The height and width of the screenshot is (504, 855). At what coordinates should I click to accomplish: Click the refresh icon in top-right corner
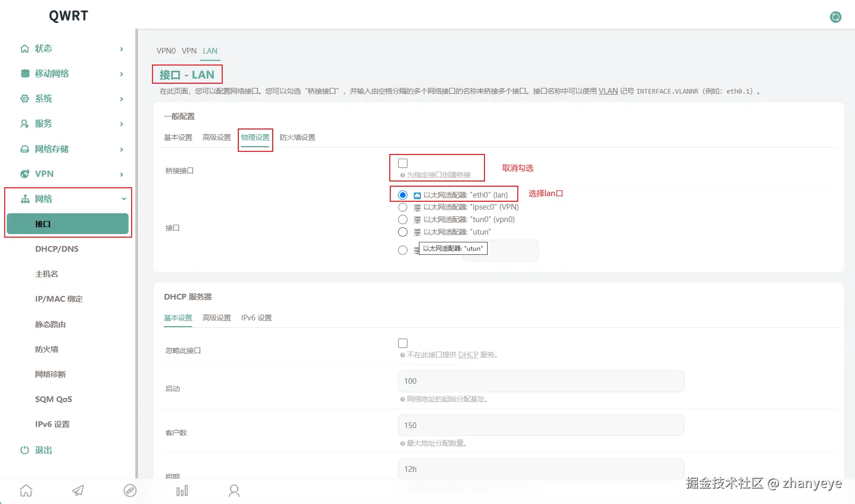pos(835,17)
